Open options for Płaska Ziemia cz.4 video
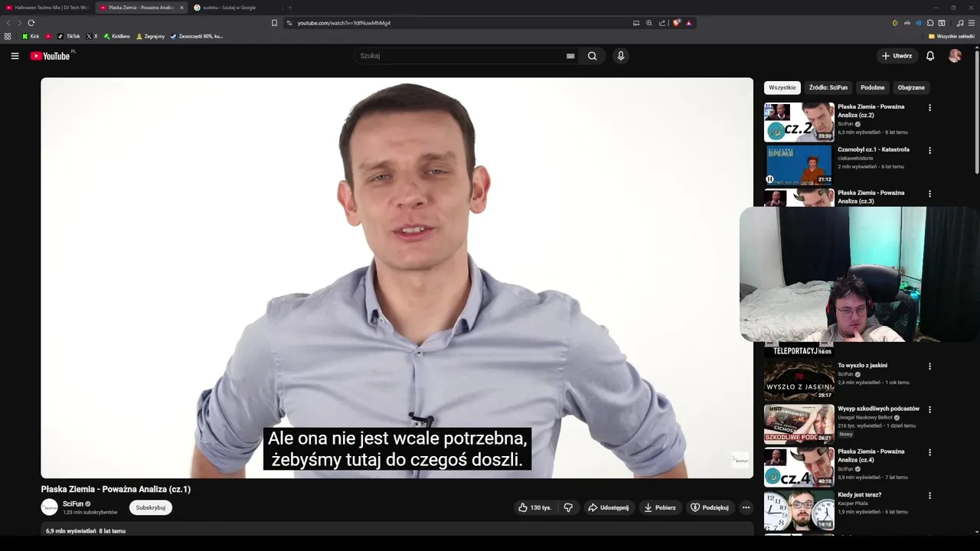 (x=929, y=452)
